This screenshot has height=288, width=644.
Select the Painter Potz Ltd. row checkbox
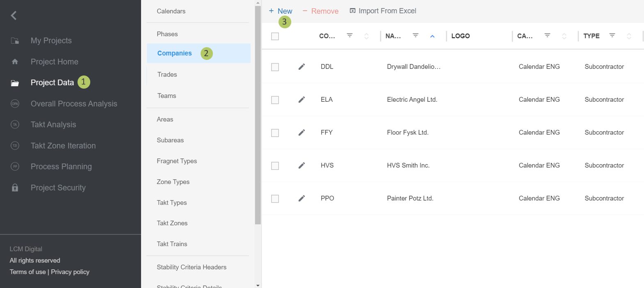coord(275,199)
